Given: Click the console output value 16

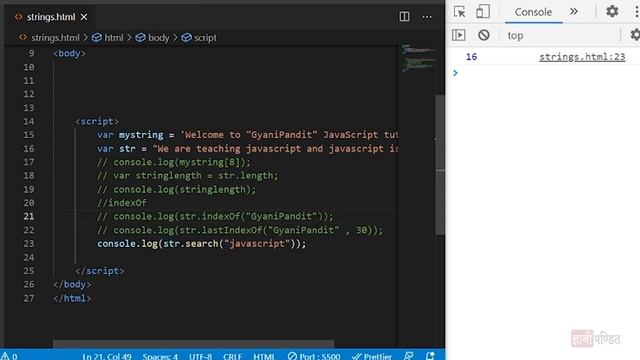Looking at the screenshot, I should click(471, 57).
